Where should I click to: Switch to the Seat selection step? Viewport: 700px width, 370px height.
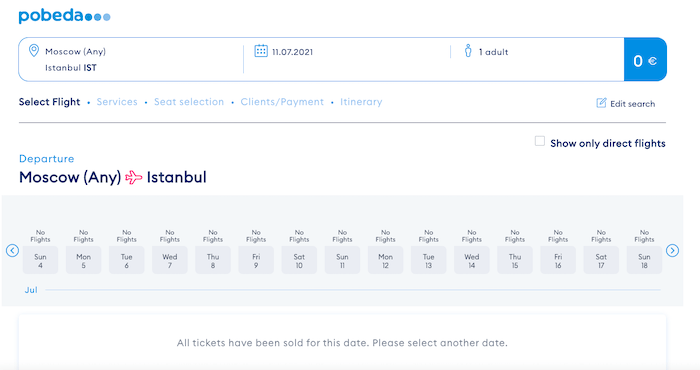pyautogui.click(x=189, y=102)
